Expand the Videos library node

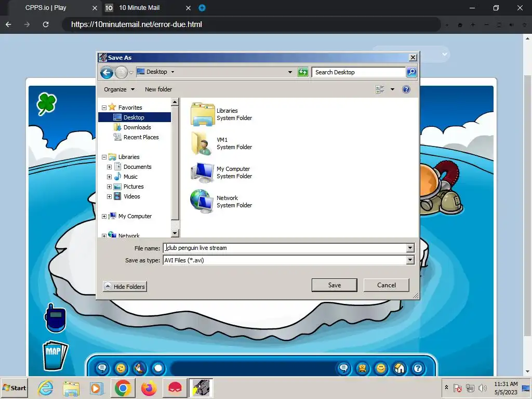[x=109, y=196]
